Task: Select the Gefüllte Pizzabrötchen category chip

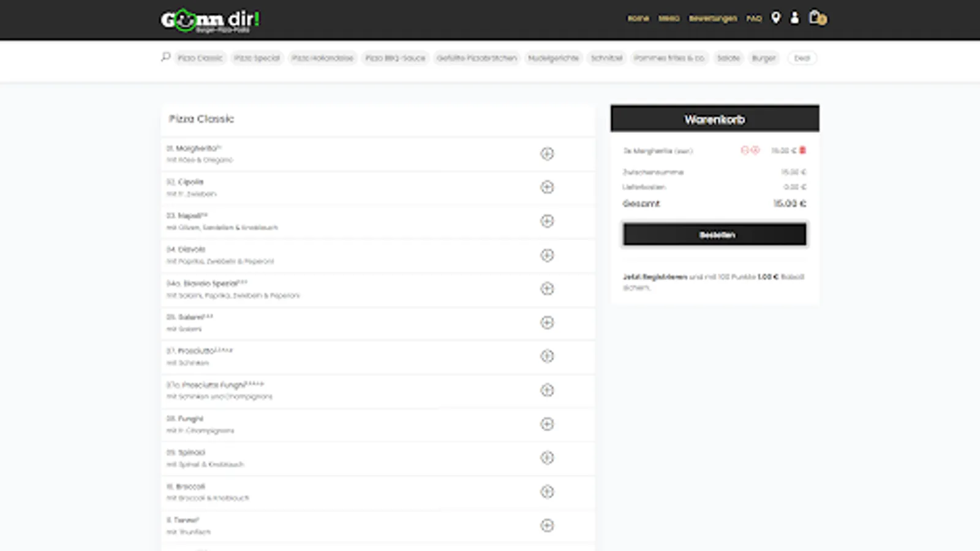Action: point(477,58)
